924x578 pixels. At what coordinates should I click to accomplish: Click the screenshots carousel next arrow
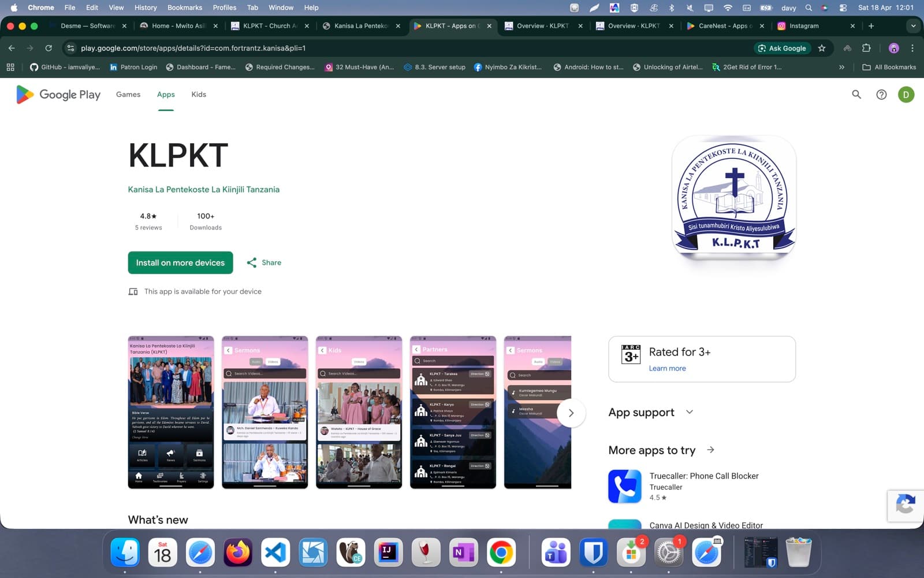point(571,413)
